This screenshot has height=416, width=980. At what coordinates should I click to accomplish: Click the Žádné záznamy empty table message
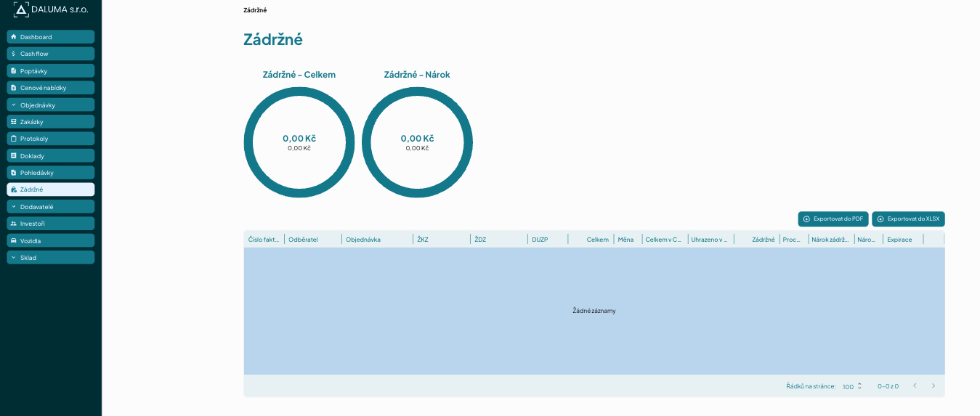click(594, 311)
